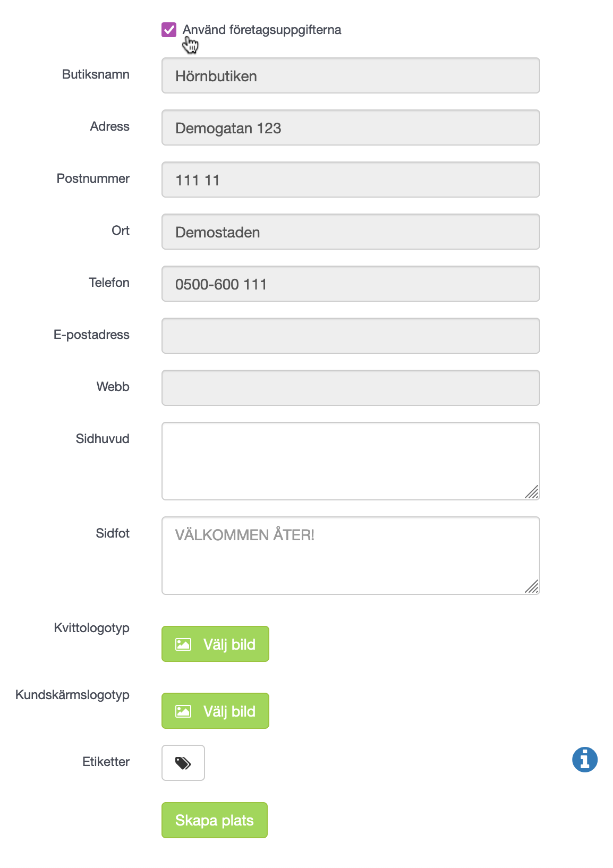Click the image icon in the Kvittologotyp button
This screenshot has width=613, height=868.
tap(183, 644)
